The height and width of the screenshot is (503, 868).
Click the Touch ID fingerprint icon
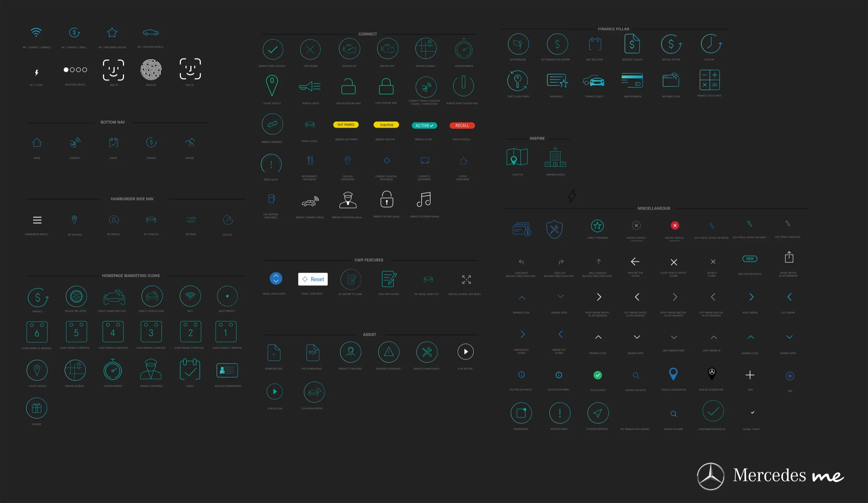(x=151, y=70)
